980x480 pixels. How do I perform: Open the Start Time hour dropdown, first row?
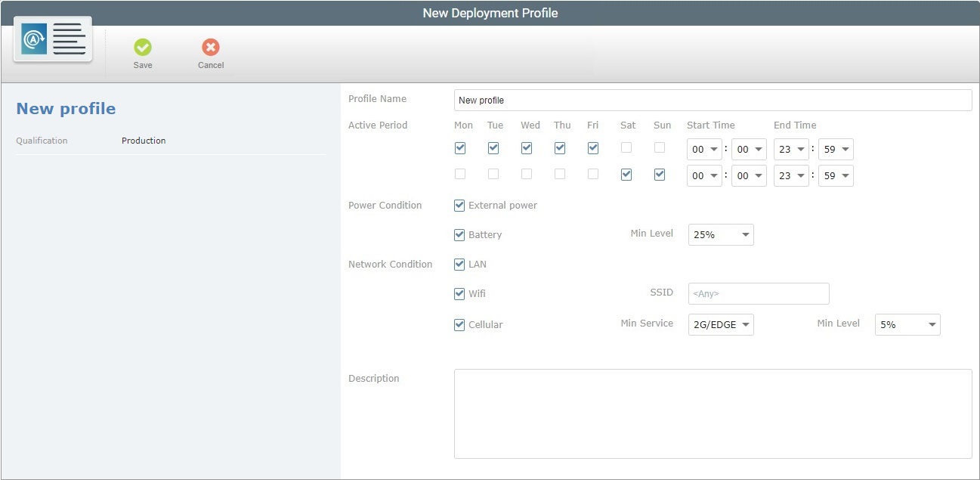[x=703, y=149]
